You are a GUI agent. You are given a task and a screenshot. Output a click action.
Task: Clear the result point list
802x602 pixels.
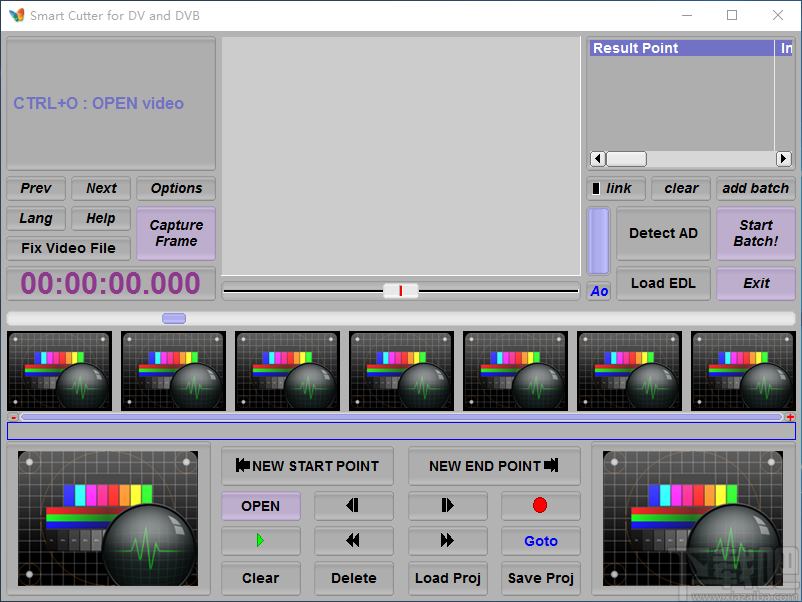coord(681,188)
